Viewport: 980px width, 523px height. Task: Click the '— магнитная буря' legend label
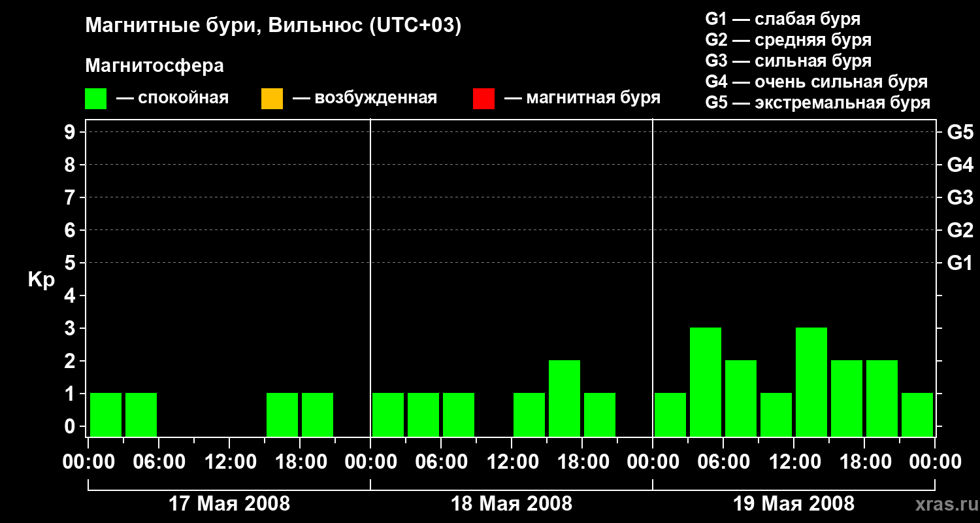582,98
